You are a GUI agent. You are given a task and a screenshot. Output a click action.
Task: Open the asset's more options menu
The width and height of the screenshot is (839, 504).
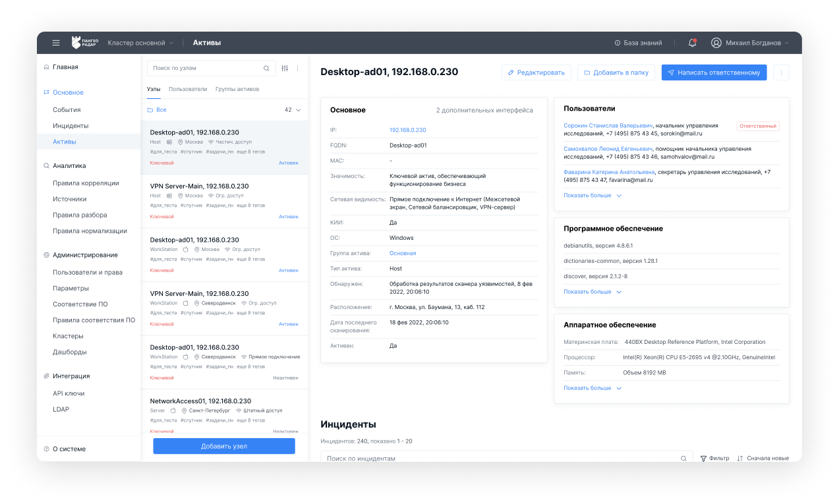pos(780,72)
